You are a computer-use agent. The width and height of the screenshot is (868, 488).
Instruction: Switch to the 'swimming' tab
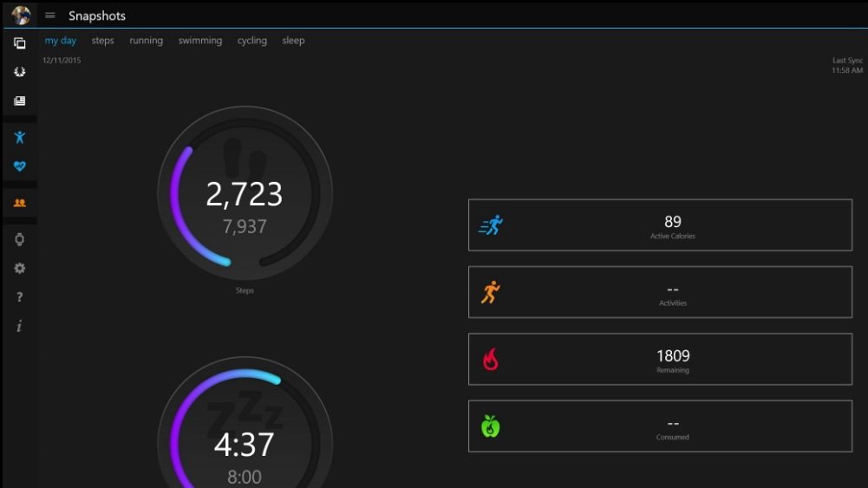tap(199, 41)
